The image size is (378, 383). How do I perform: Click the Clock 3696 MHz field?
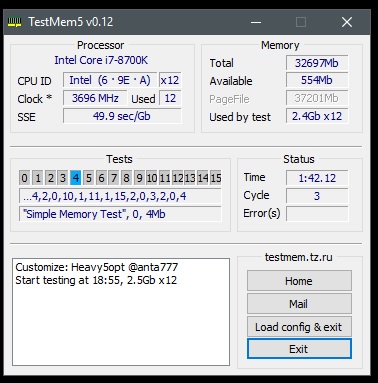coord(95,98)
